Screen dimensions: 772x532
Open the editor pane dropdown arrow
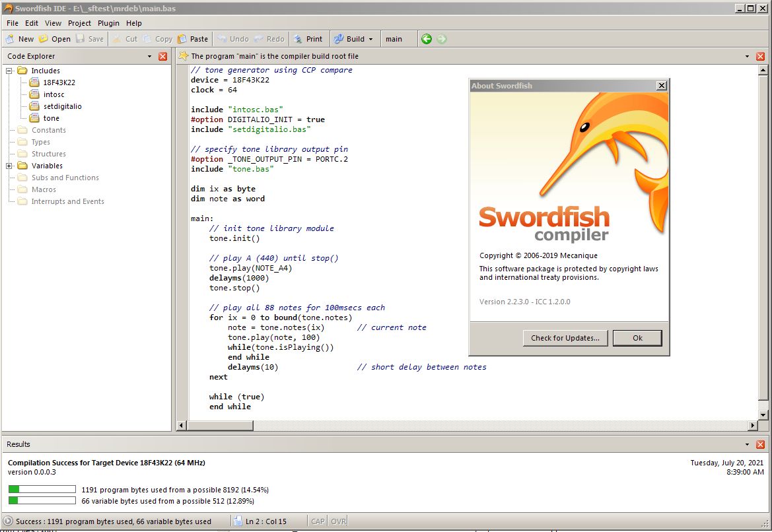click(x=747, y=56)
